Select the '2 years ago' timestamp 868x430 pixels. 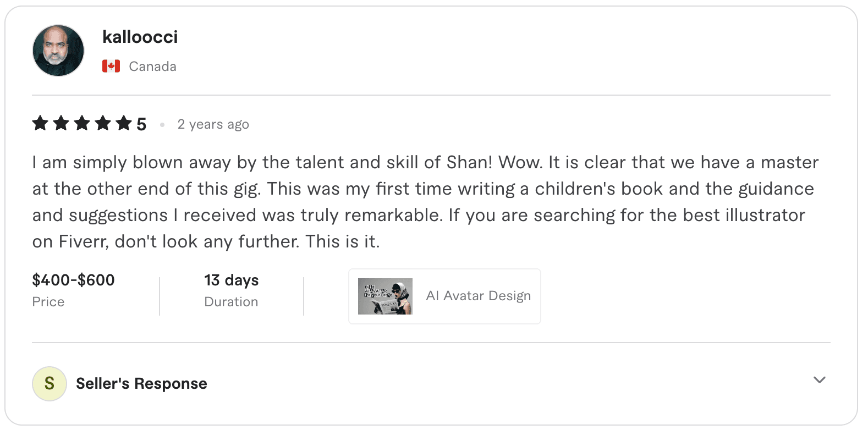point(213,124)
